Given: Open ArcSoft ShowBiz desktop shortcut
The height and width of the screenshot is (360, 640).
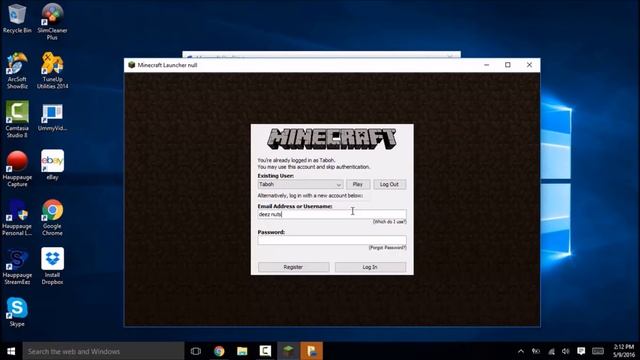Looking at the screenshot, I should (x=17, y=70).
